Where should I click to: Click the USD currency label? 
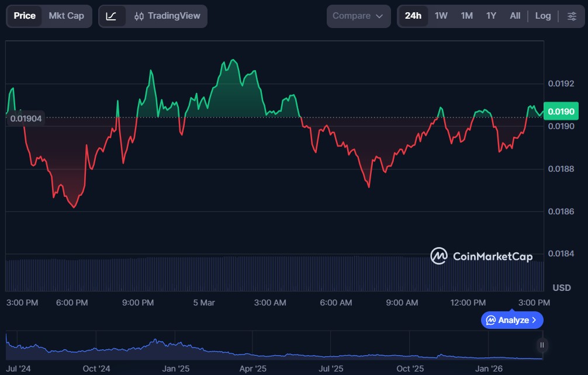tap(562, 288)
